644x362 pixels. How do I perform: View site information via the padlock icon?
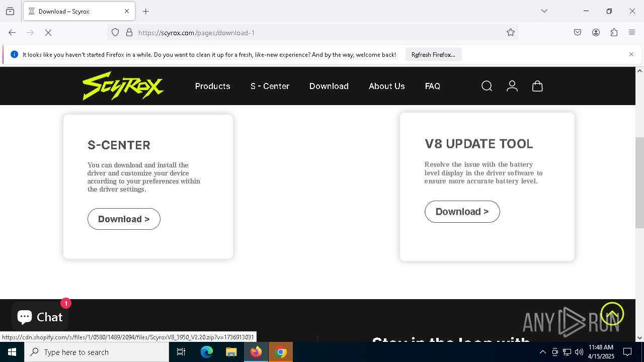click(x=129, y=33)
